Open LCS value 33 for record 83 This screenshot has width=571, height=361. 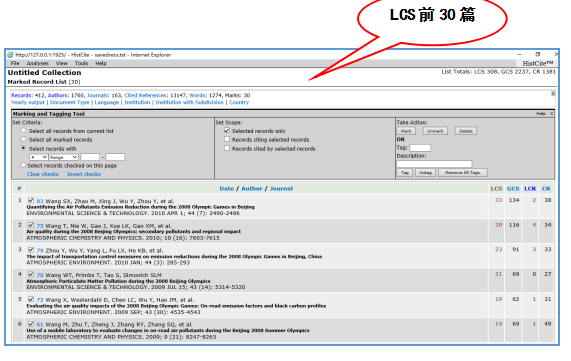499,200
